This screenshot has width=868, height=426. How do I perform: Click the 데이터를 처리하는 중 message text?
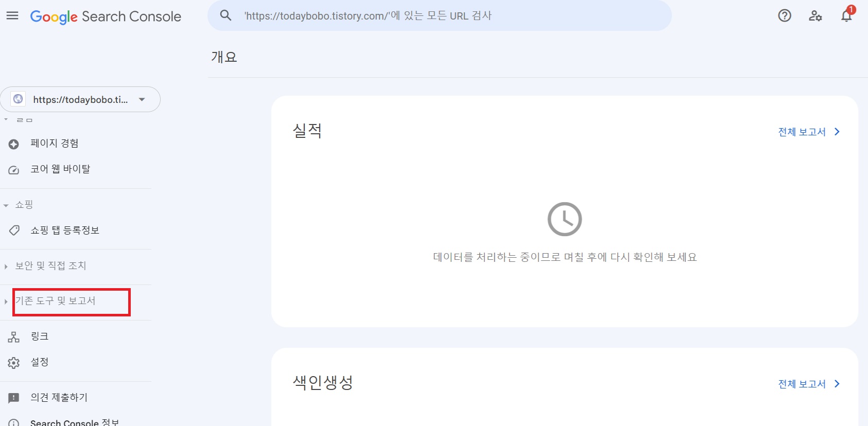click(565, 257)
